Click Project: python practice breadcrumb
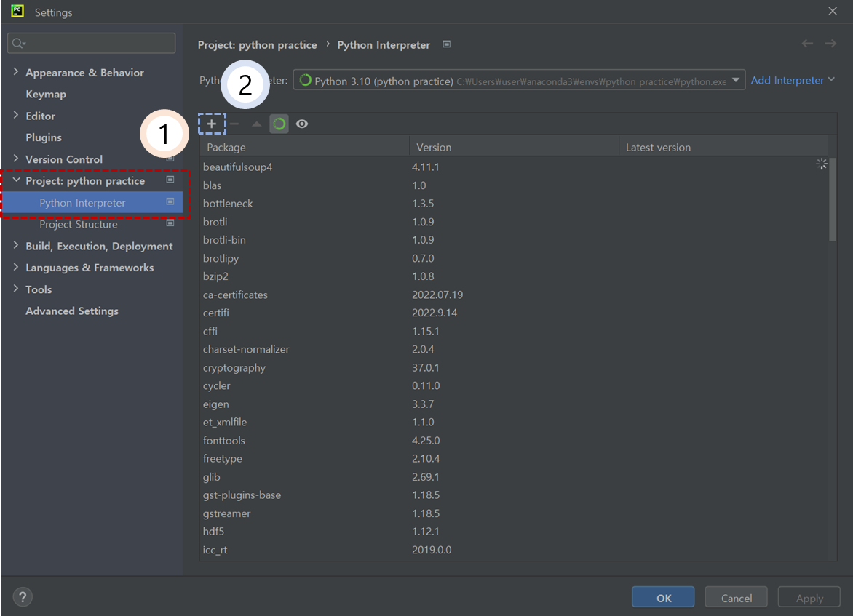 point(258,45)
